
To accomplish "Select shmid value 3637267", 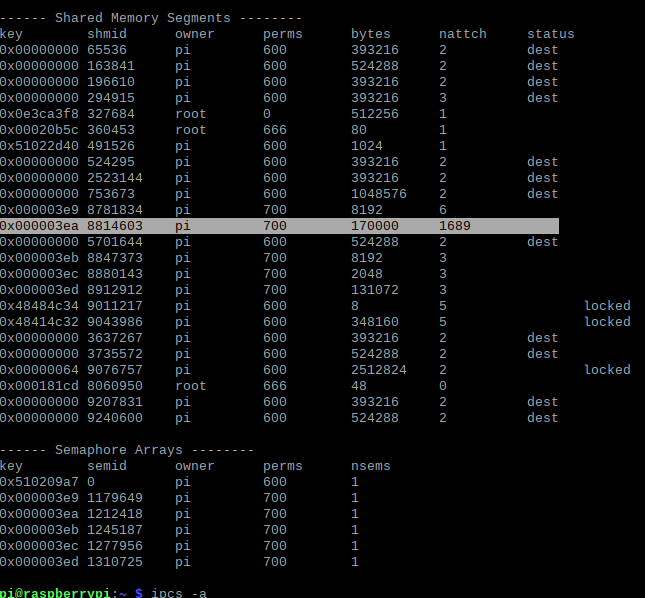I will (x=115, y=338).
